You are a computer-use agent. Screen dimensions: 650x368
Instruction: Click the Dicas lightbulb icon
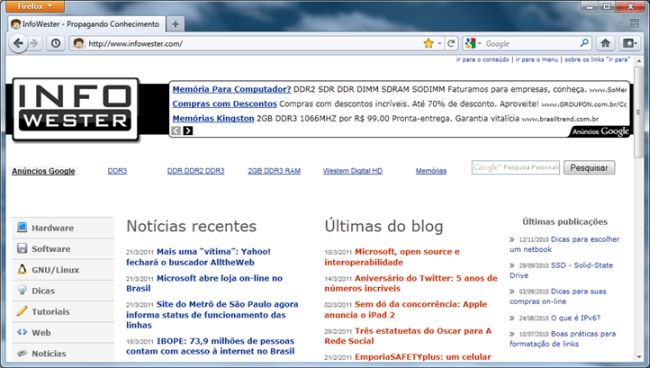[x=22, y=290]
